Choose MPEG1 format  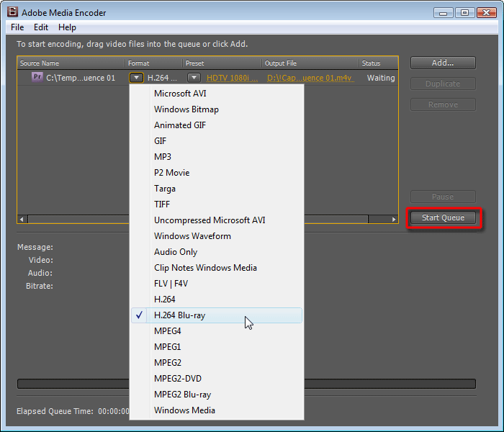217,347
